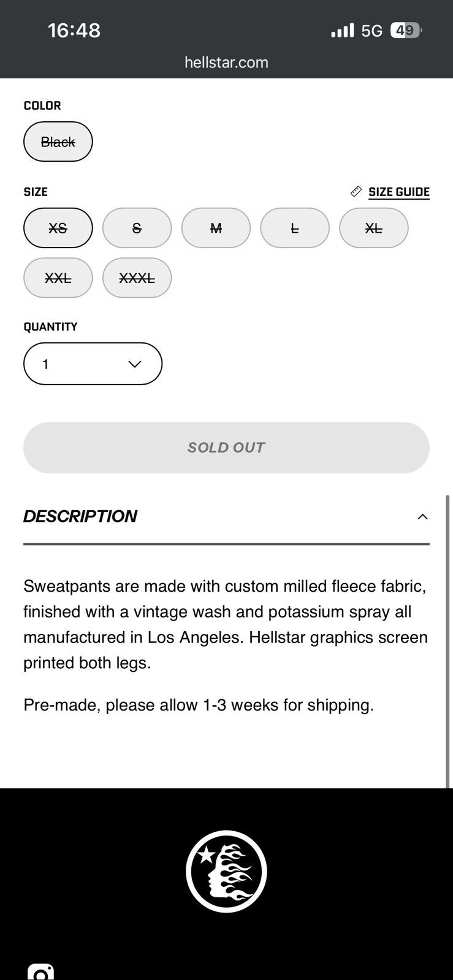Screen dimensions: 453x980
Task: Tap the hellstar.com address bar
Action: tap(226, 62)
